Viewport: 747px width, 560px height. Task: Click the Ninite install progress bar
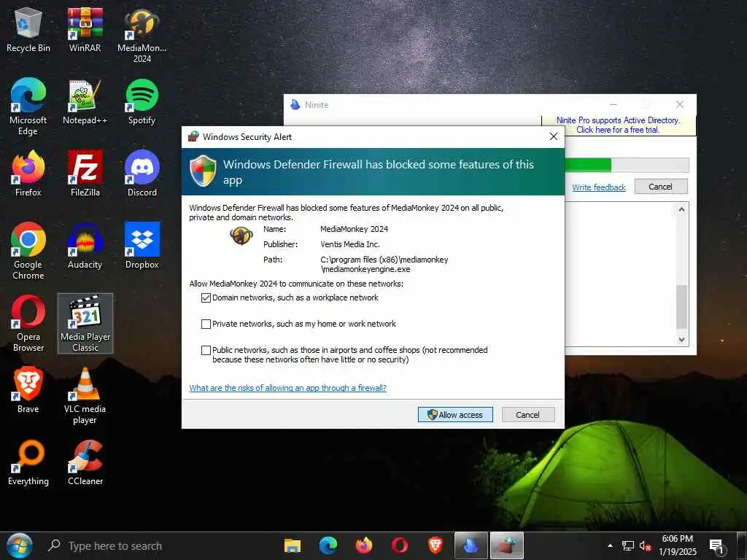pyautogui.click(x=627, y=166)
